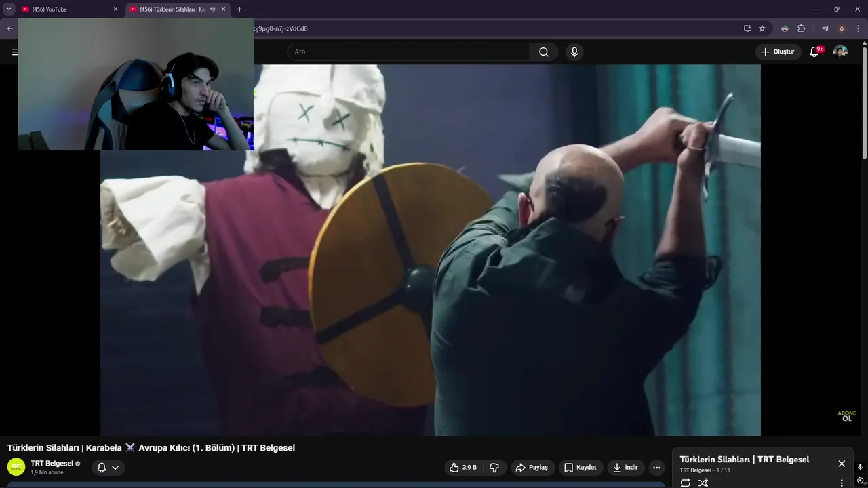The width and height of the screenshot is (868, 488).
Task: Save video with Kaydet button
Action: point(580,468)
